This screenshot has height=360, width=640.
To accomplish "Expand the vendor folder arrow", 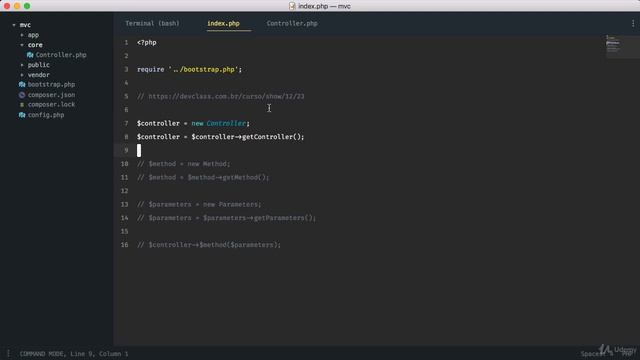I will coord(22,75).
